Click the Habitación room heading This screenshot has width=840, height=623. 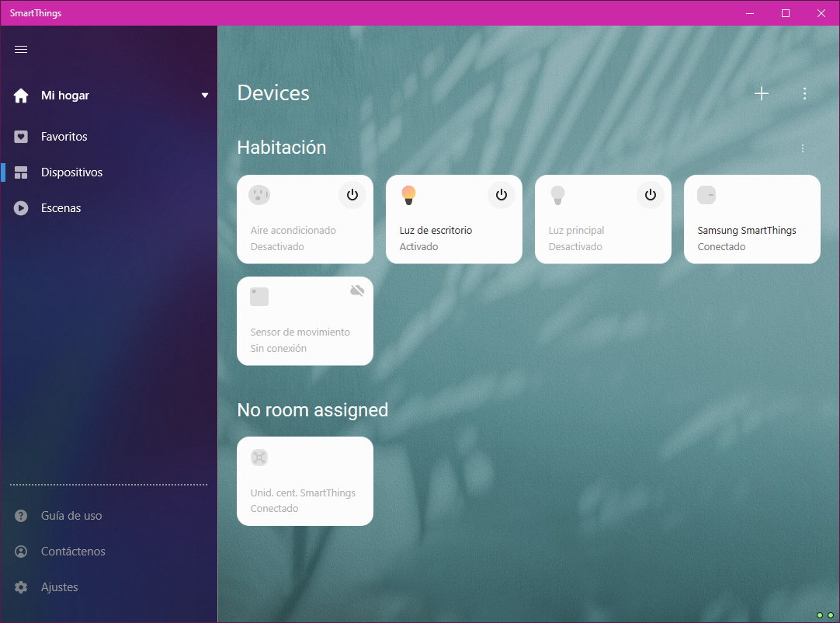tap(282, 148)
